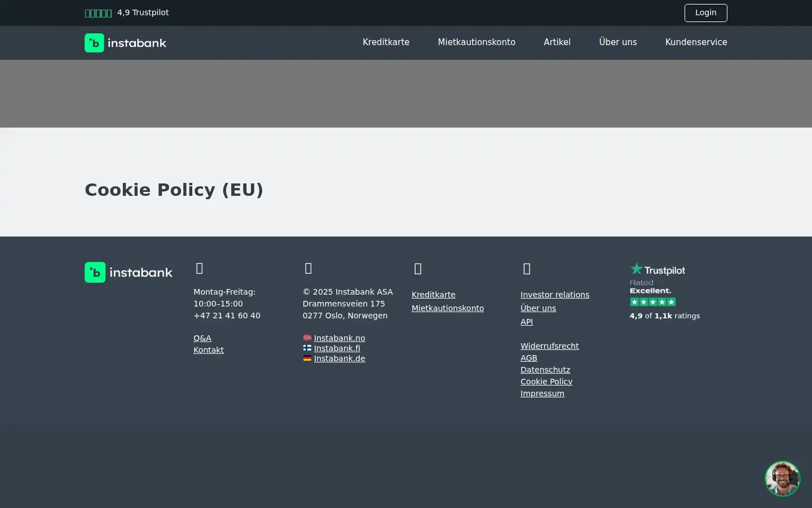Viewport: 812px width, 508px height.
Task: Open the AGB link
Action: tap(529, 358)
